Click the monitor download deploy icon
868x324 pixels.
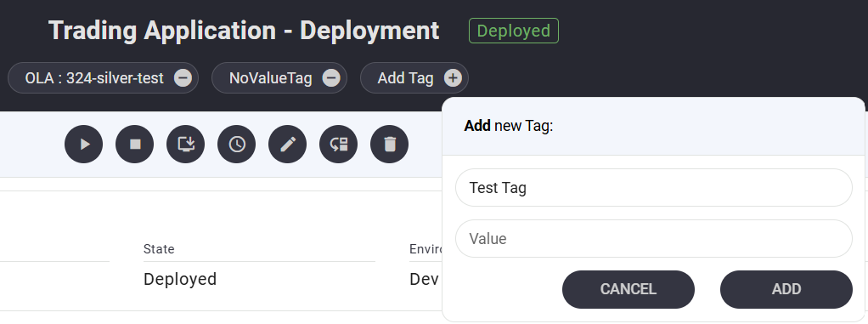point(185,145)
